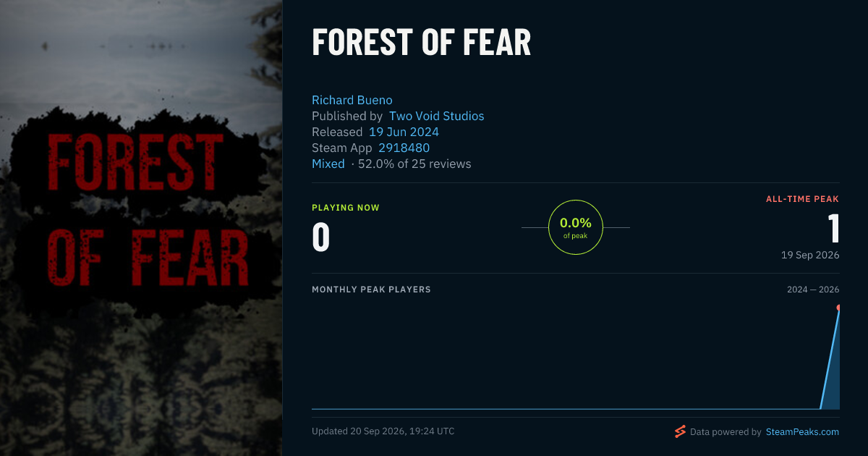Image resolution: width=868 pixels, height=456 pixels.
Task: Click the all-time peak value 1
Action: 833,228
